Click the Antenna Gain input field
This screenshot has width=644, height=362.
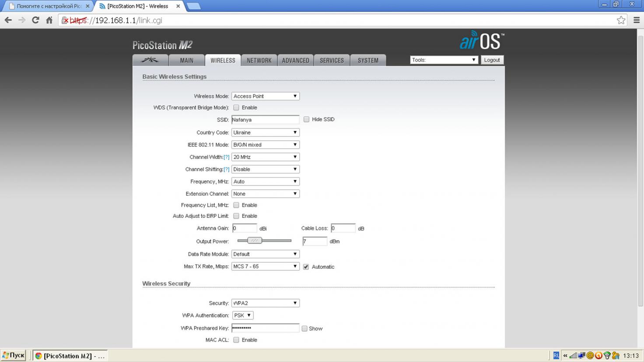click(244, 228)
